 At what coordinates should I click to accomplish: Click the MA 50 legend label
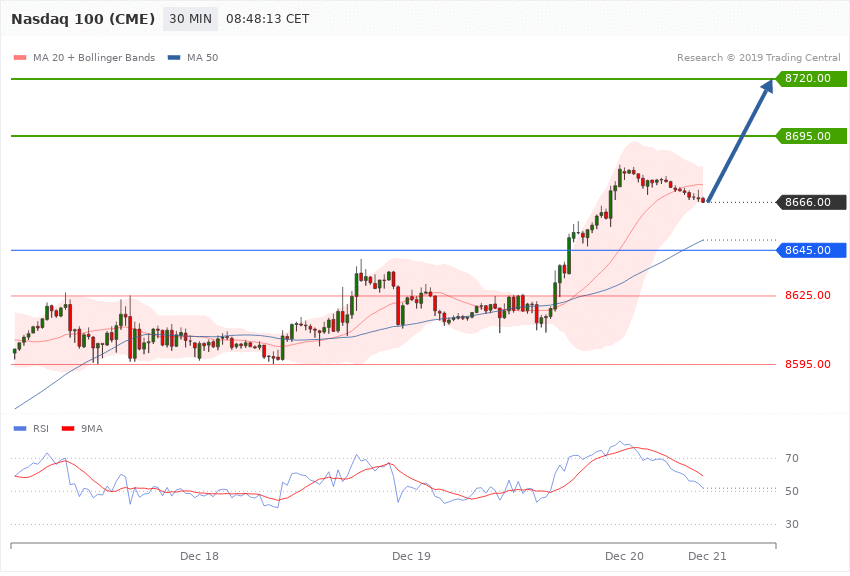[202, 57]
